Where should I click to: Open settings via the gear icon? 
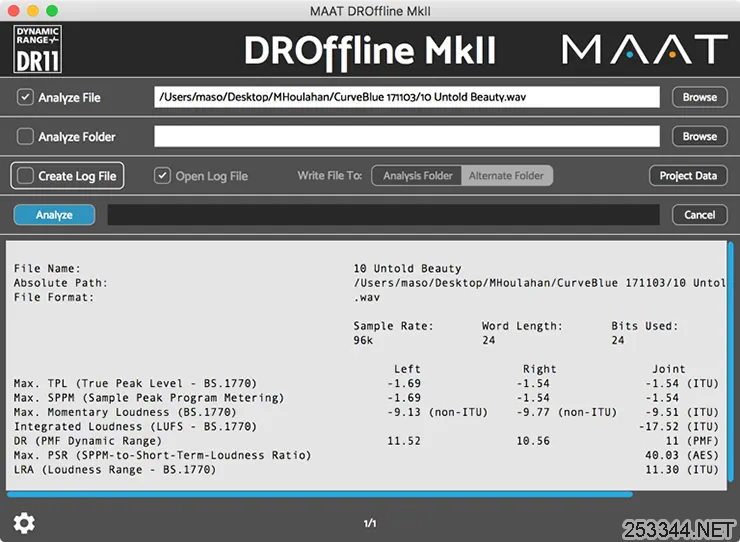pos(24,523)
